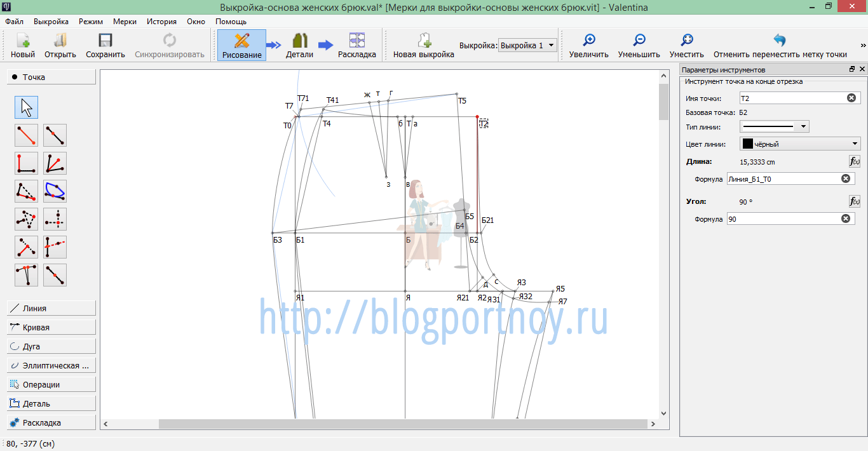This screenshot has height=451, width=868.
Task: Click the greyed-out Синхронизировать button
Action: (x=170, y=46)
